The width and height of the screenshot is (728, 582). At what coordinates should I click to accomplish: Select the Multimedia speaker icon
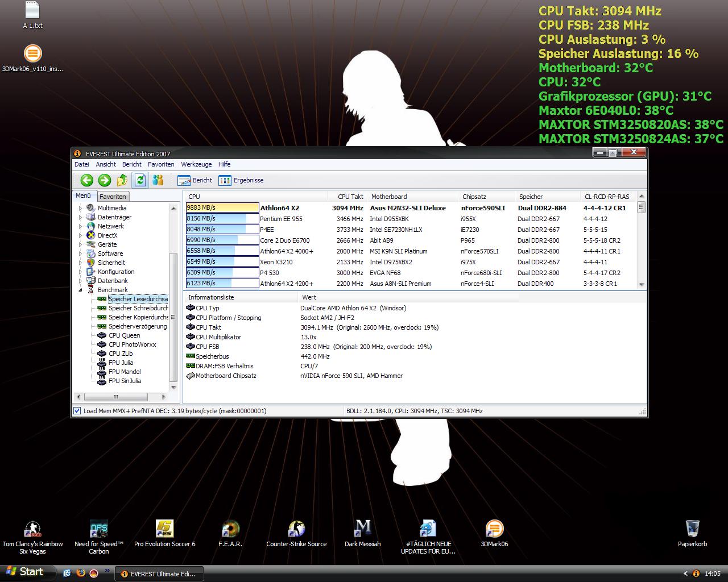point(90,208)
